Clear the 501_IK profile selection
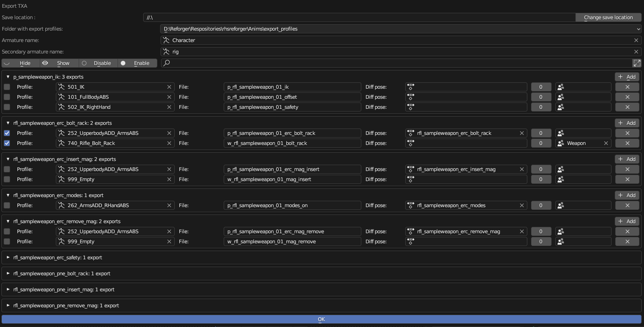Viewport: 644px width, 327px height. click(169, 87)
